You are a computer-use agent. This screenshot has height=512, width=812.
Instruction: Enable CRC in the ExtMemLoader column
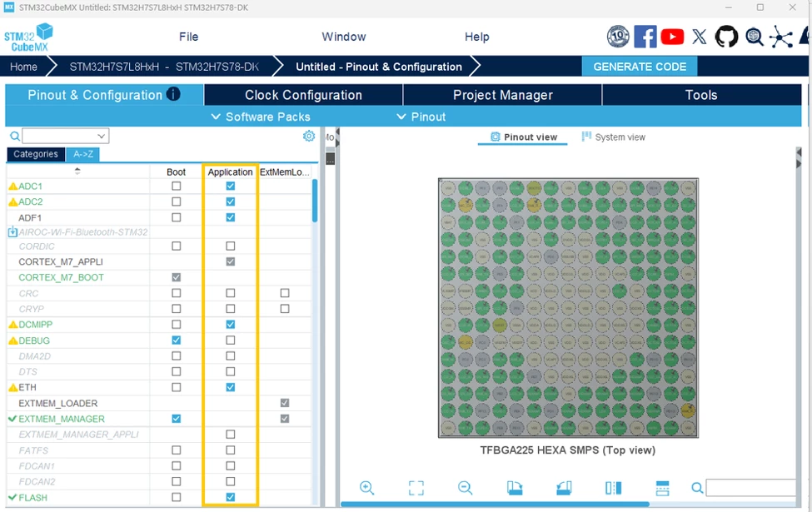pos(285,293)
